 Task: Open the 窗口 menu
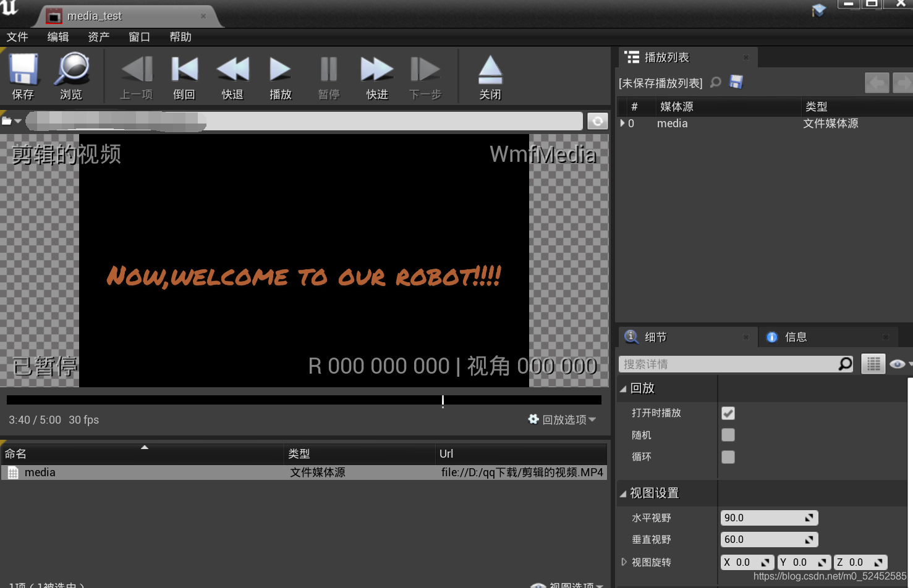[140, 37]
